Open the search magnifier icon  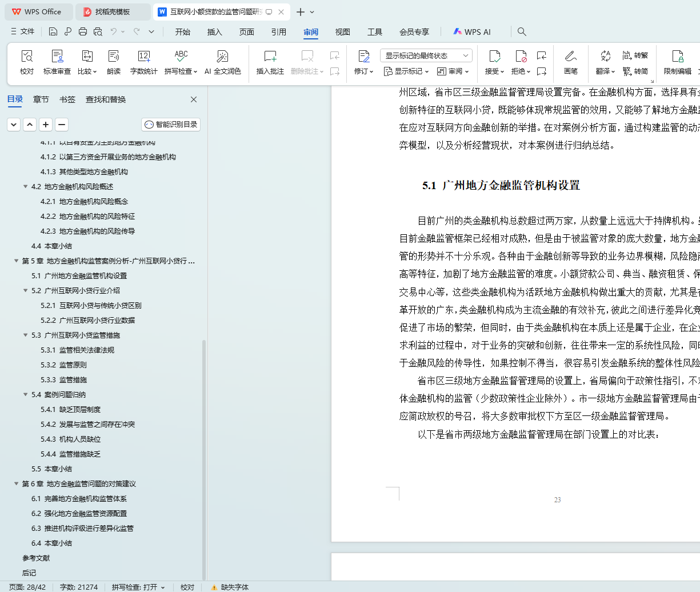click(522, 32)
